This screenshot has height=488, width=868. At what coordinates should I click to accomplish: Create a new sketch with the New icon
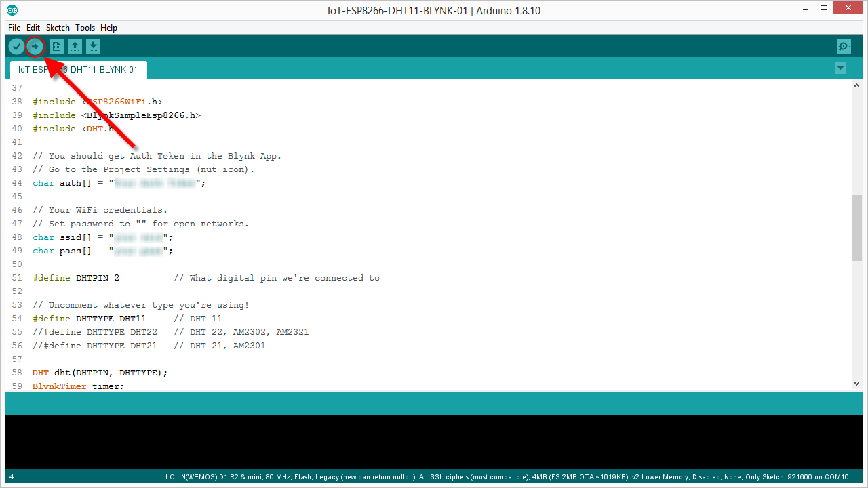57,47
